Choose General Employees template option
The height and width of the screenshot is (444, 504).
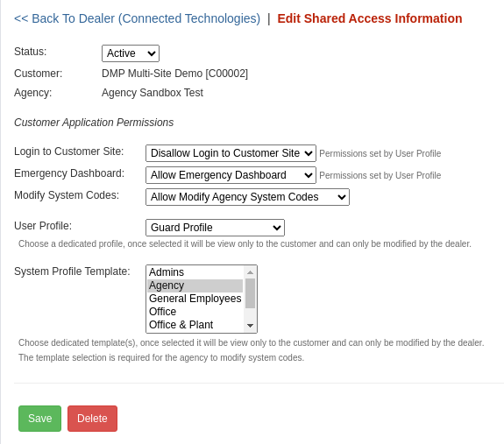click(x=195, y=299)
